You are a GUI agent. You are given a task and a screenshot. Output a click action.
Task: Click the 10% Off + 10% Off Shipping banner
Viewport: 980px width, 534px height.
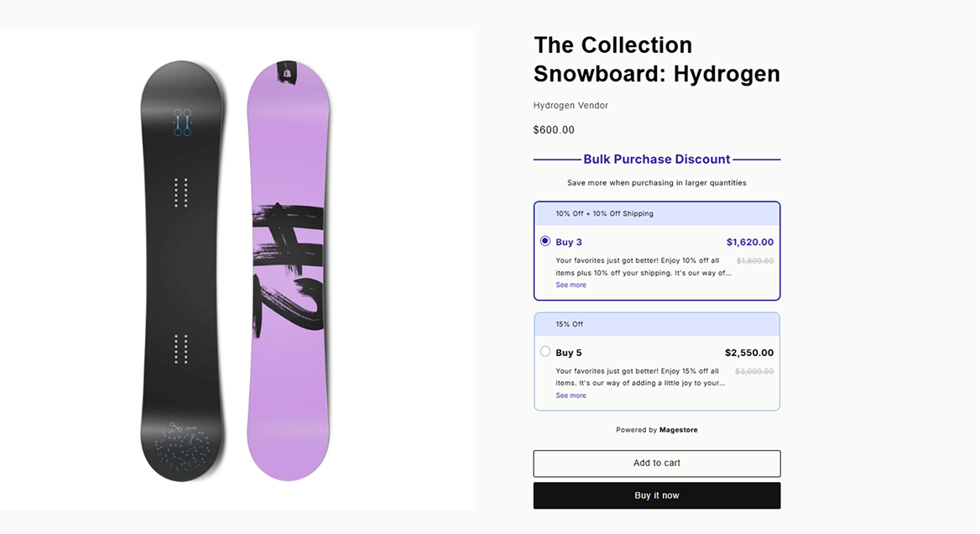click(x=604, y=214)
